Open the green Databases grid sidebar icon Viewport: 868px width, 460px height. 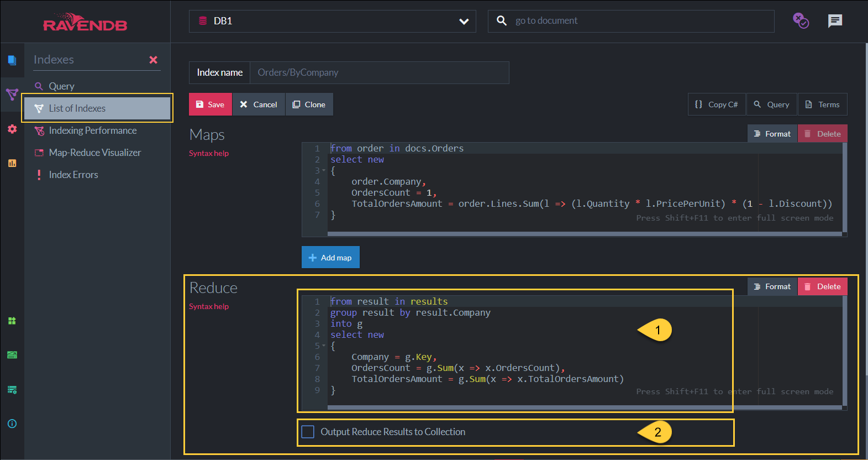coord(12,321)
